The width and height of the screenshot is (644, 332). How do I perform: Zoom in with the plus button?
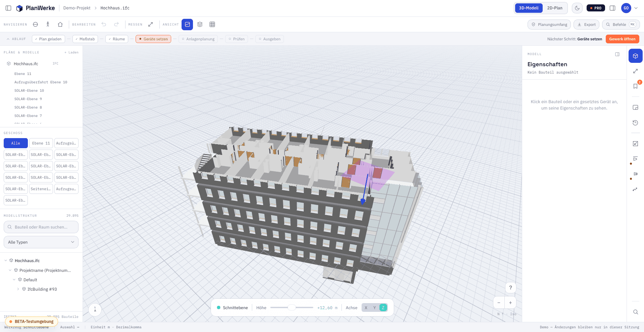510,303
